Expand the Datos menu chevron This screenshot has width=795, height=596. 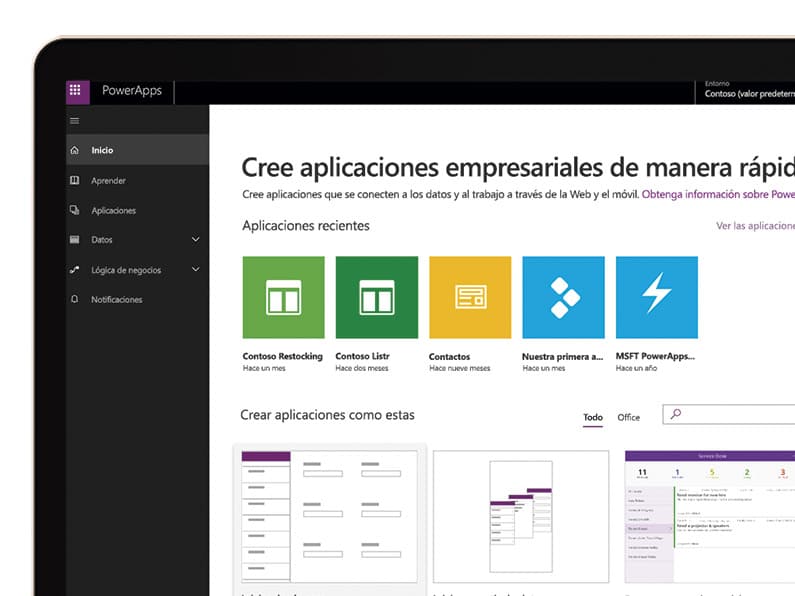point(196,239)
